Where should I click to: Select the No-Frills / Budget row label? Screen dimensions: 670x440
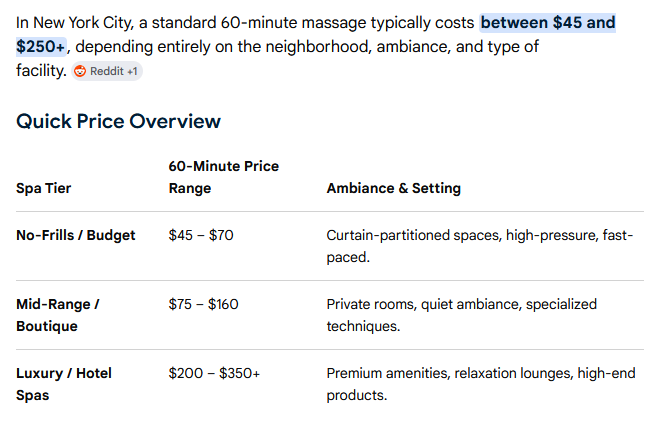point(76,235)
